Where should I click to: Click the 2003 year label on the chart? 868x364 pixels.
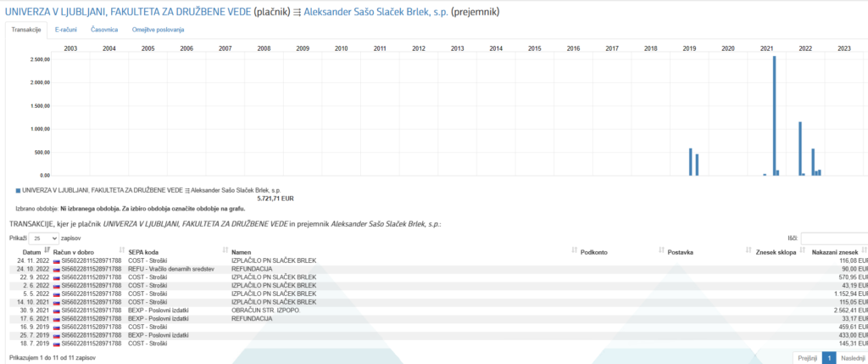(71, 48)
